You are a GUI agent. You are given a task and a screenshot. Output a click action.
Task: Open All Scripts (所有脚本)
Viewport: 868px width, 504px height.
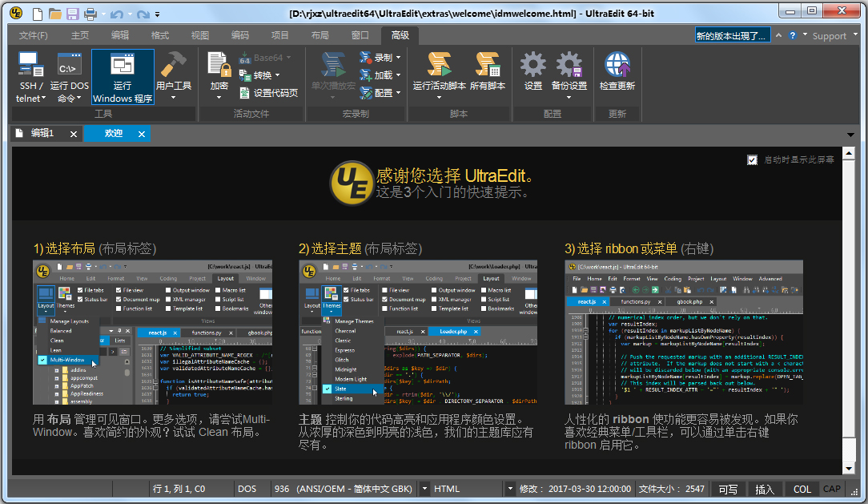point(488,72)
